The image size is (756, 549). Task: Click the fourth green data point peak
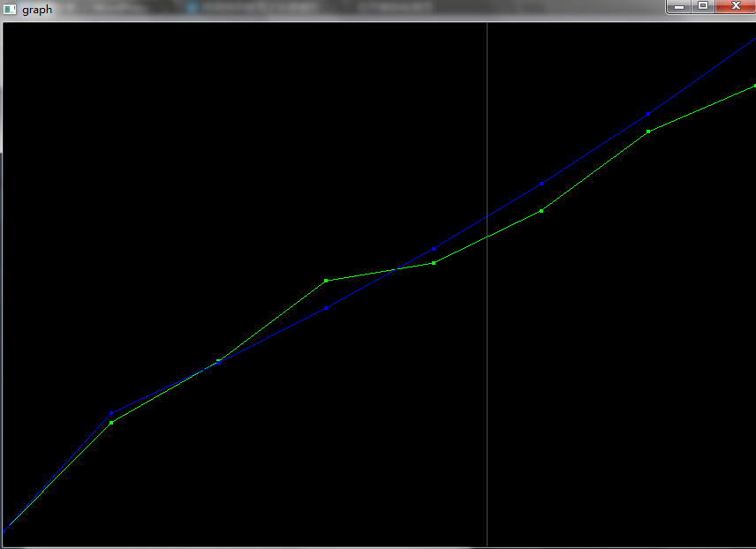327,281
